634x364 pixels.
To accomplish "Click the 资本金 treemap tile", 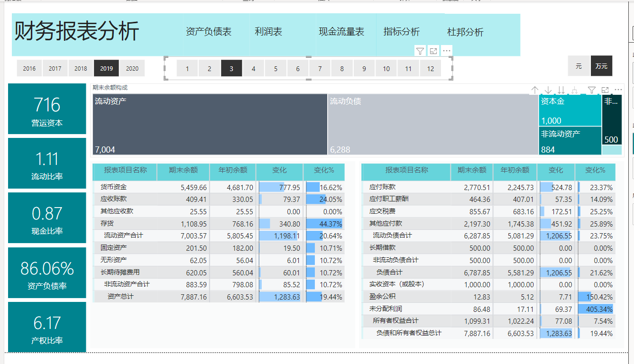I will click(x=570, y=110).
